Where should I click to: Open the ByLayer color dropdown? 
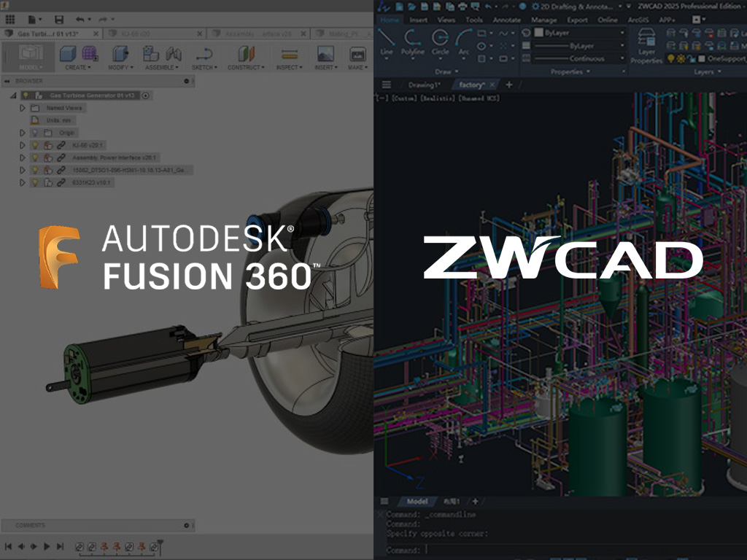(580, 33)
